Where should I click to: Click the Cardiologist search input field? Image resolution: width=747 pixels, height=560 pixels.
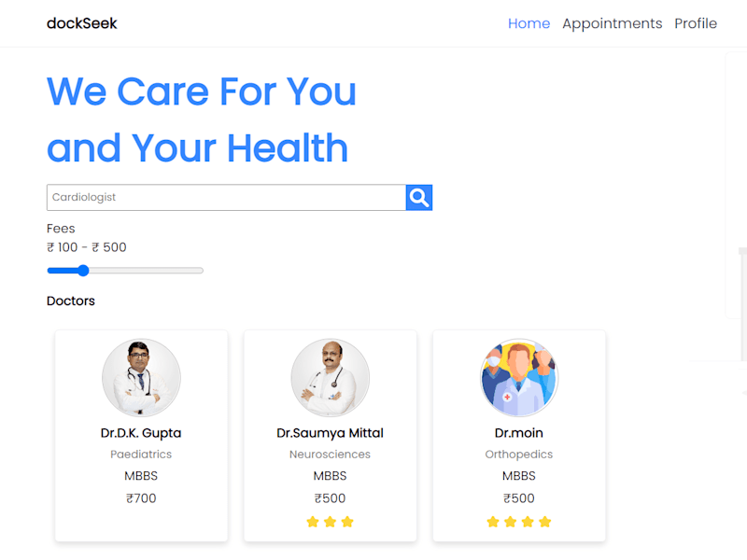click(226, 197)
